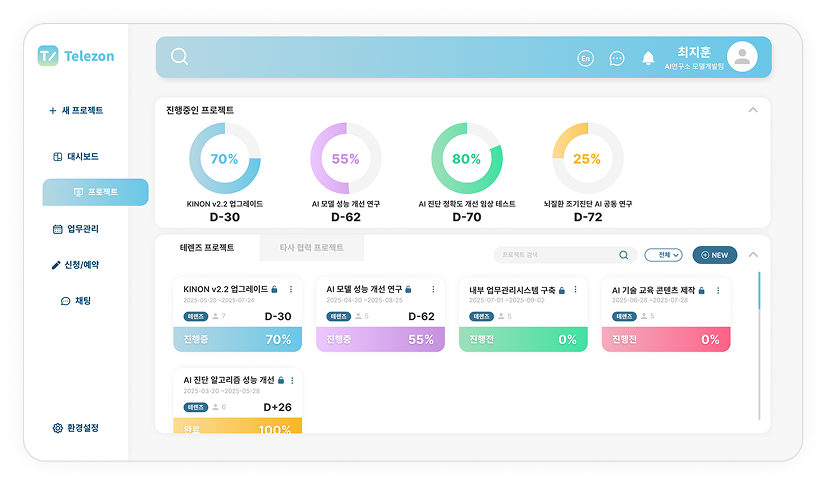The image size is (826, 485).
Task: Click the 신청/예약 pencil icon
Action: (56, 265)
